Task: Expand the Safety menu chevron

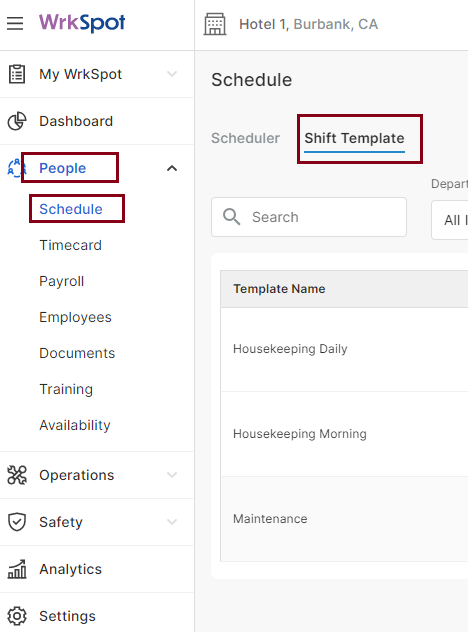Action: pyautogui.click(x=172, y=522)
